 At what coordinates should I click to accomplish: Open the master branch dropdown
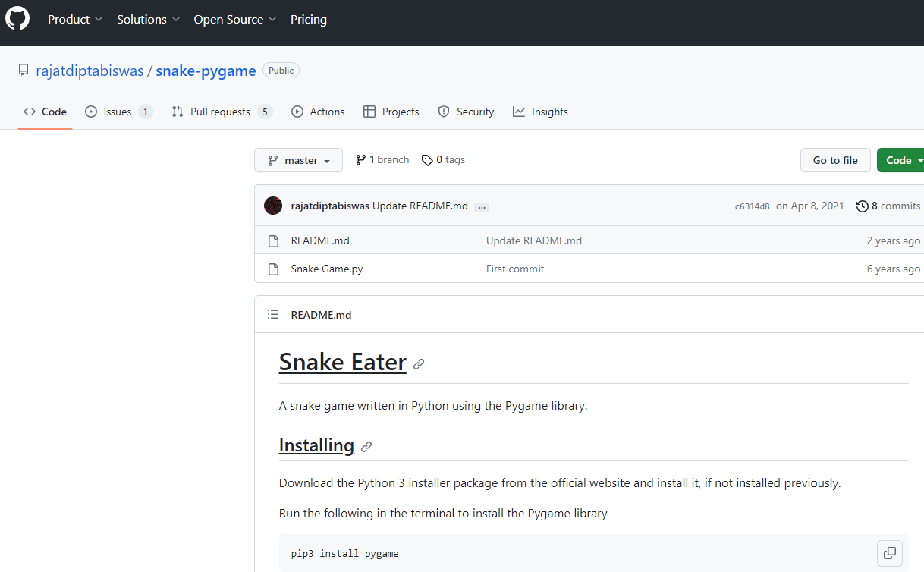(x=298, y=160)
